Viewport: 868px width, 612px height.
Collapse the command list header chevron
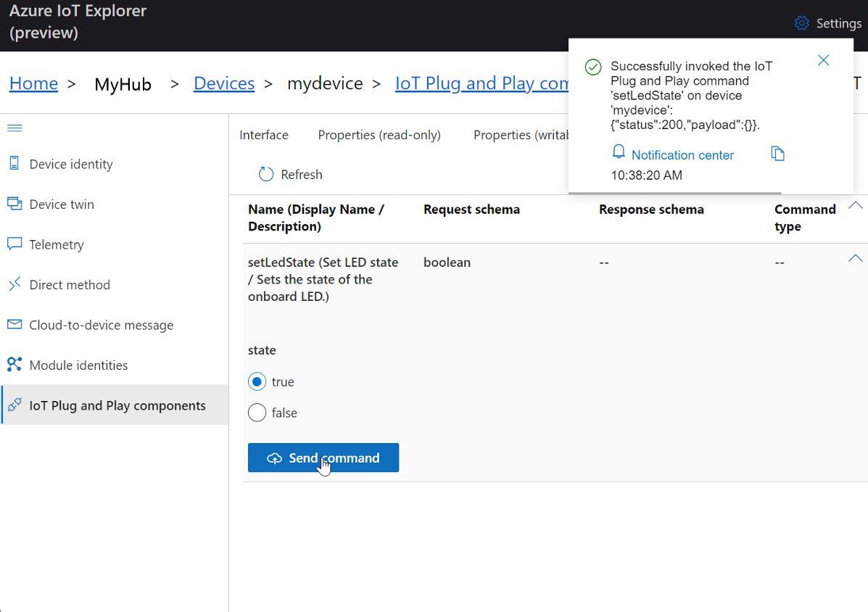tap(855, 205)
